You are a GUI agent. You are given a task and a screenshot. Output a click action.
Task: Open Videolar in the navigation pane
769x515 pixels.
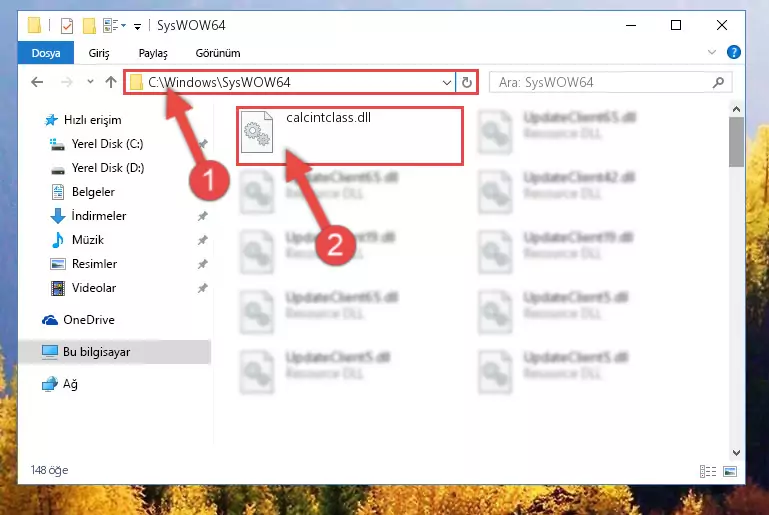94,288
